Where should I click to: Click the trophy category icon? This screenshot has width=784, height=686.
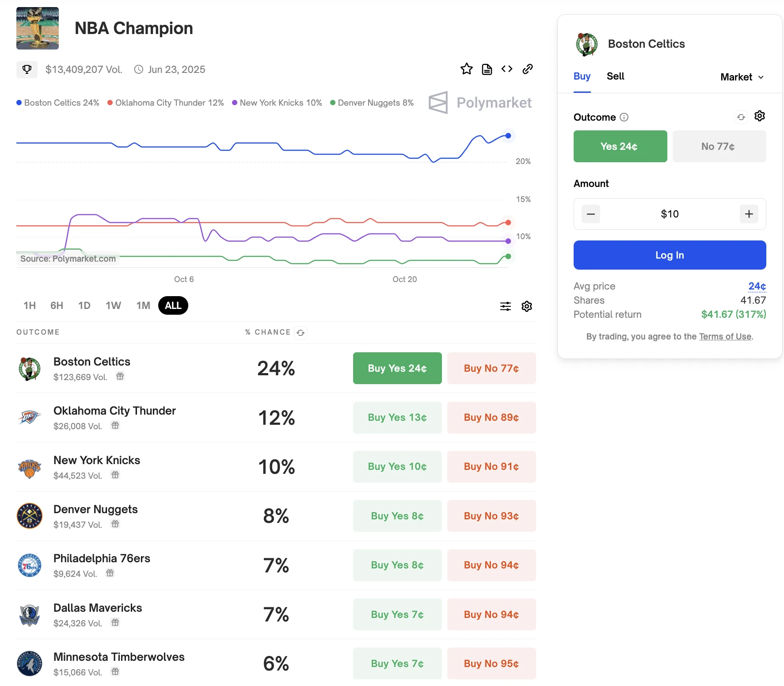pyautogui.click(x=27, y=69)
